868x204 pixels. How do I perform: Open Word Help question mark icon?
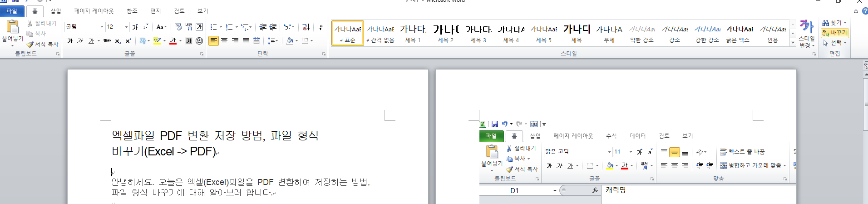[865, 11]
